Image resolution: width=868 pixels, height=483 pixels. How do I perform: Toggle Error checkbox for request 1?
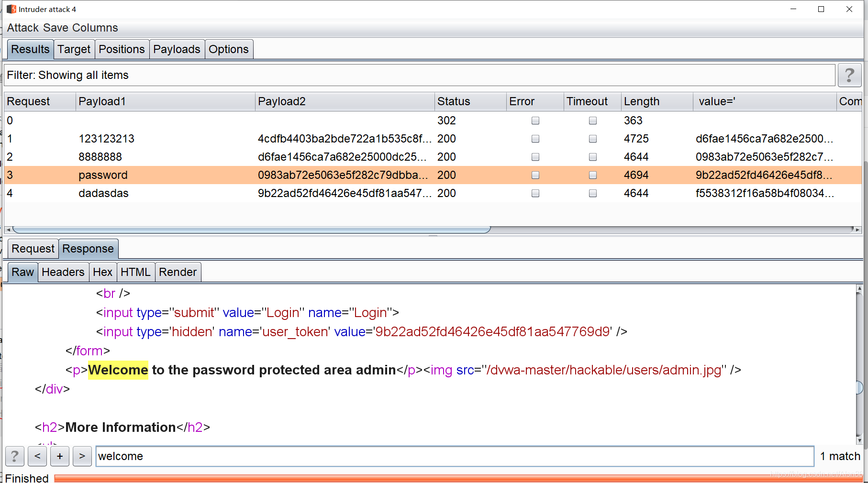(x=535, y=139)
